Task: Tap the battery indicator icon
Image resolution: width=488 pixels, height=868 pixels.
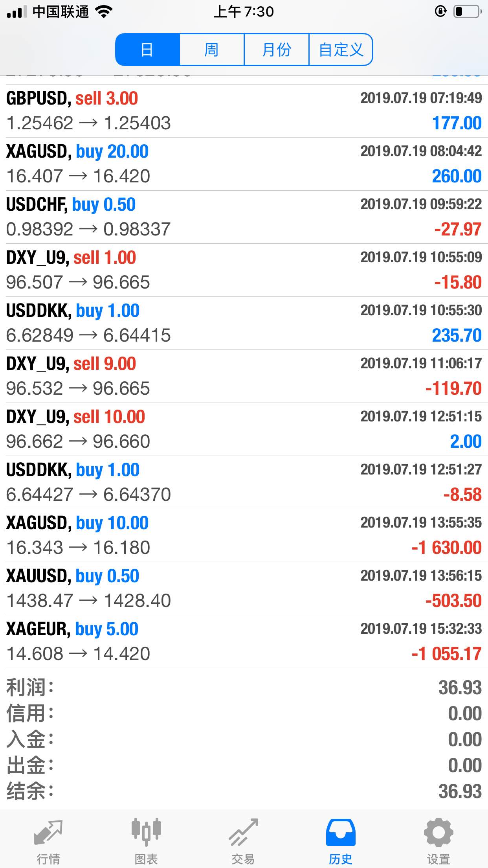Action: point(468,11)
